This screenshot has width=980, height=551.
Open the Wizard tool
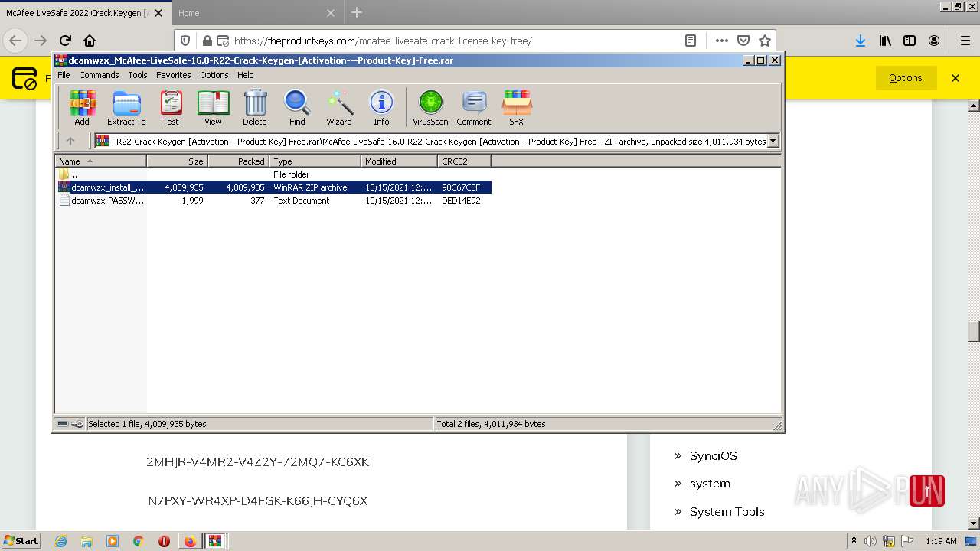pyautogui.click(x=339, y=107)
